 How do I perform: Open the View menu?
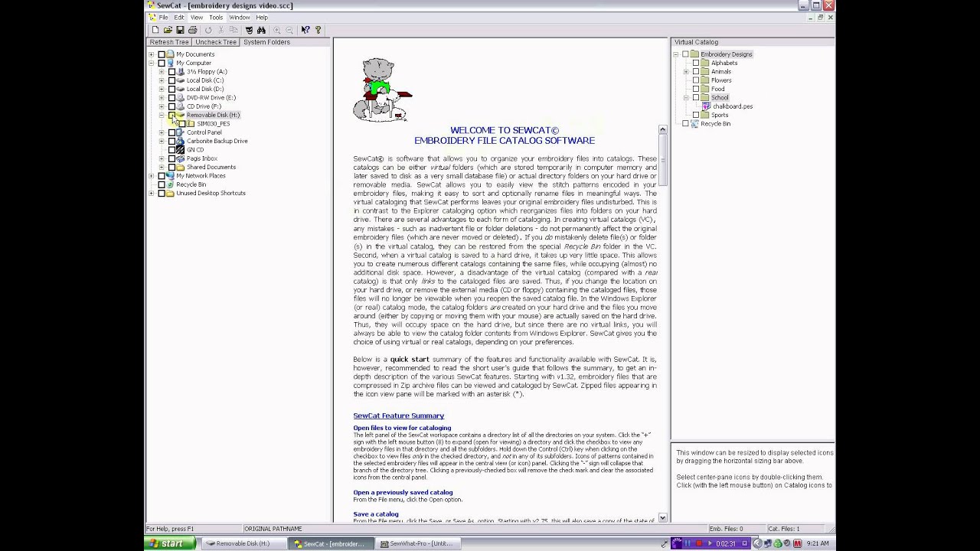[197, 18]
